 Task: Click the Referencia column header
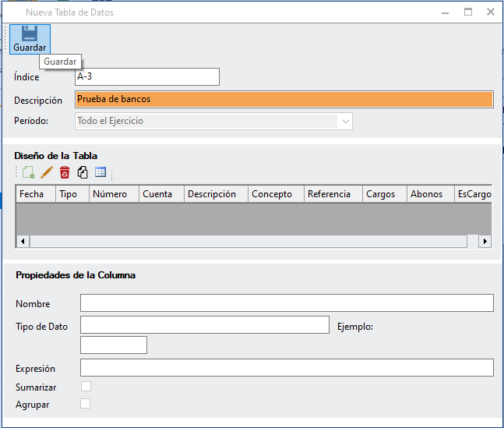333,194
